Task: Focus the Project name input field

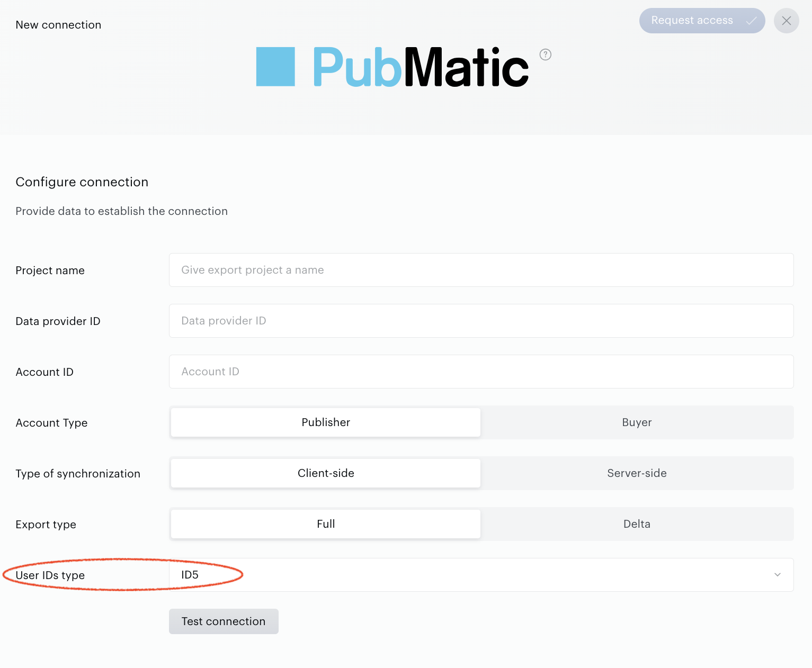Action: pos(481,270)
